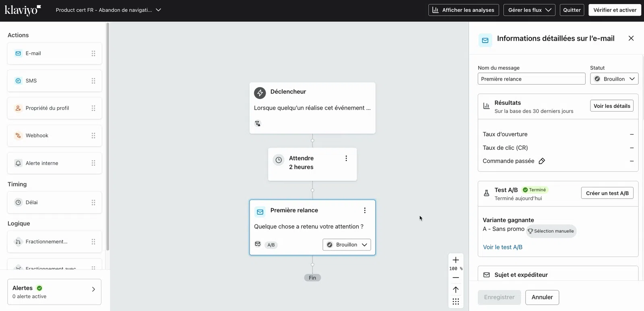Click the grid dots canvas control

[x=456, y=302]
